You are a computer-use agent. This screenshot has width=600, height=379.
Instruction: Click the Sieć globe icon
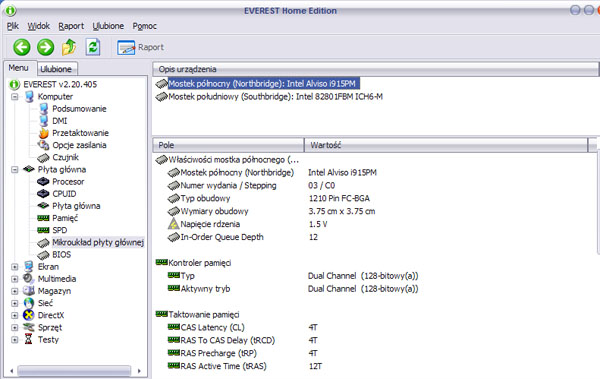coord(29,303)
